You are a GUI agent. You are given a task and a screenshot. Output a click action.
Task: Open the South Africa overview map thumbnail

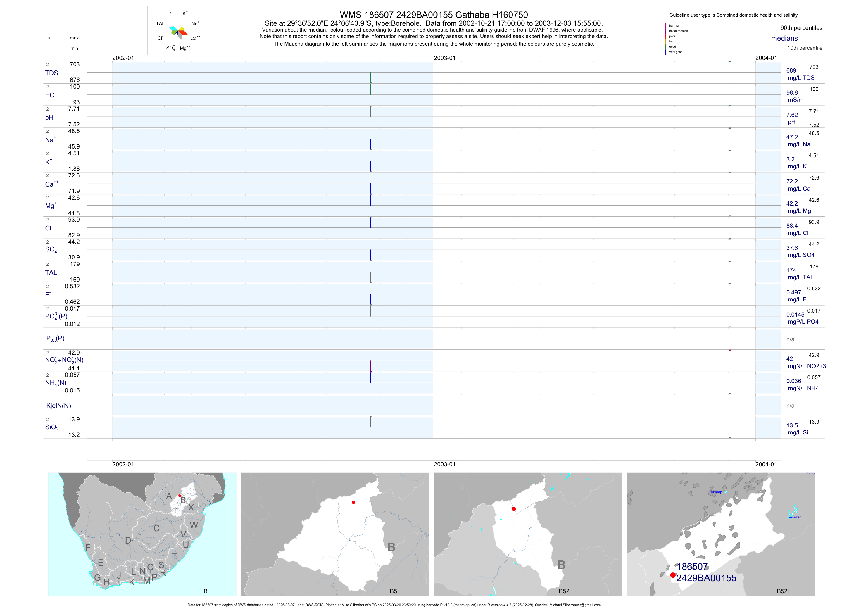point(142,534)
